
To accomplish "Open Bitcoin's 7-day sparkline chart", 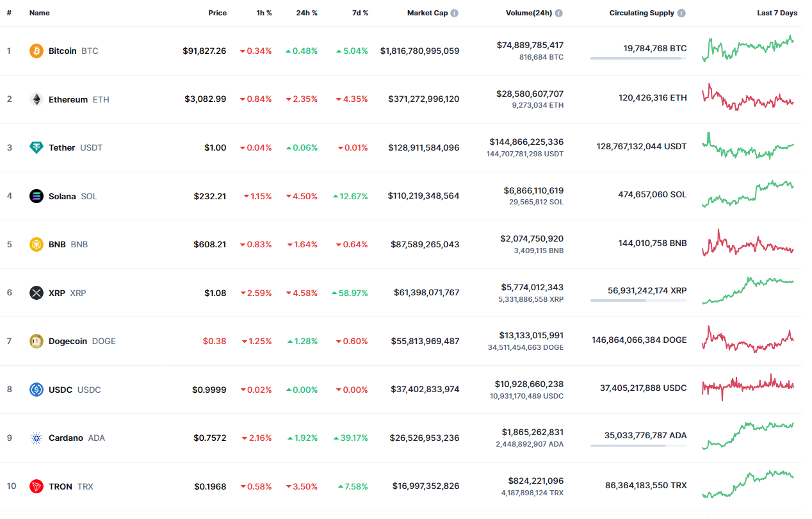I will click(x=748, y=49).
